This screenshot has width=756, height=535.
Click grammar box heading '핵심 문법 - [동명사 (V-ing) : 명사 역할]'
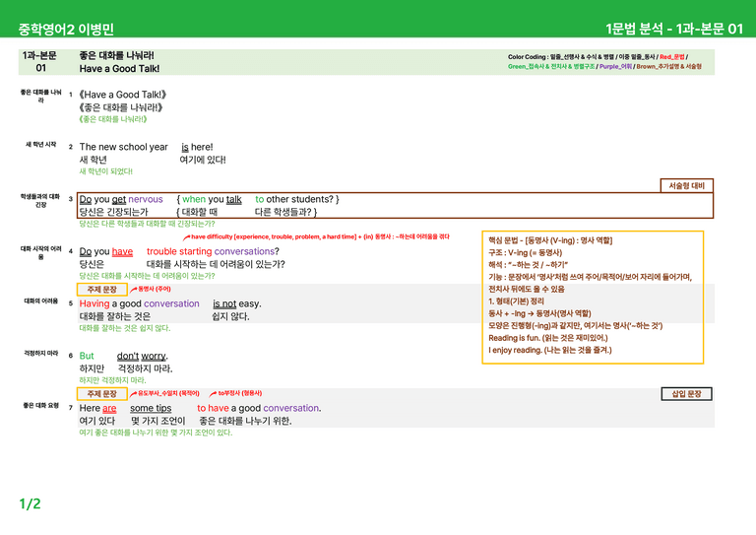[550, 240]
